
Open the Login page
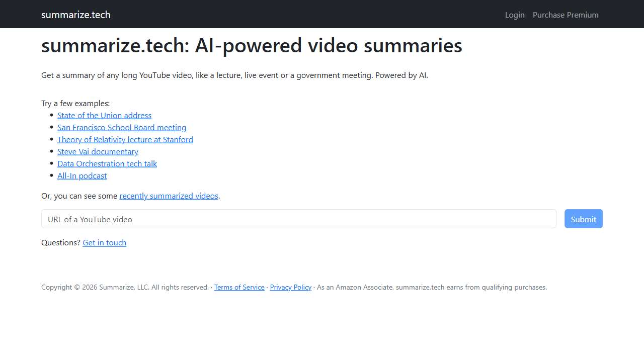point(515,15)
